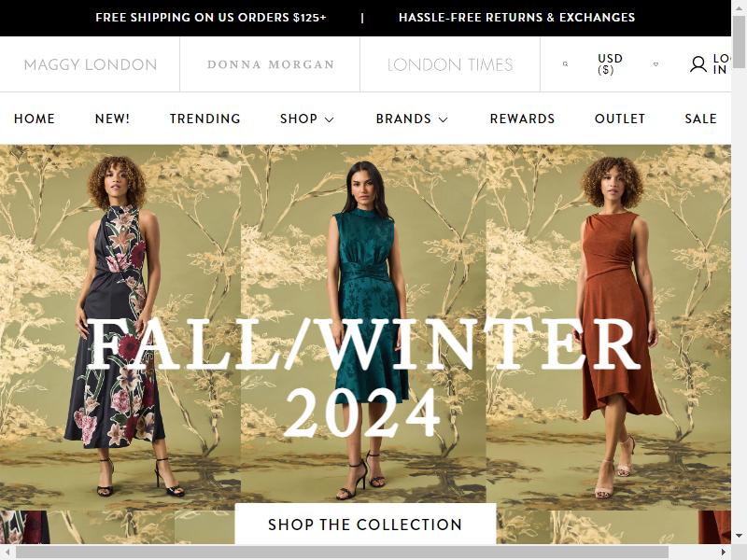Go to the Trending menu item
This screenshot has width=747, height=560.
click(204, 119)
